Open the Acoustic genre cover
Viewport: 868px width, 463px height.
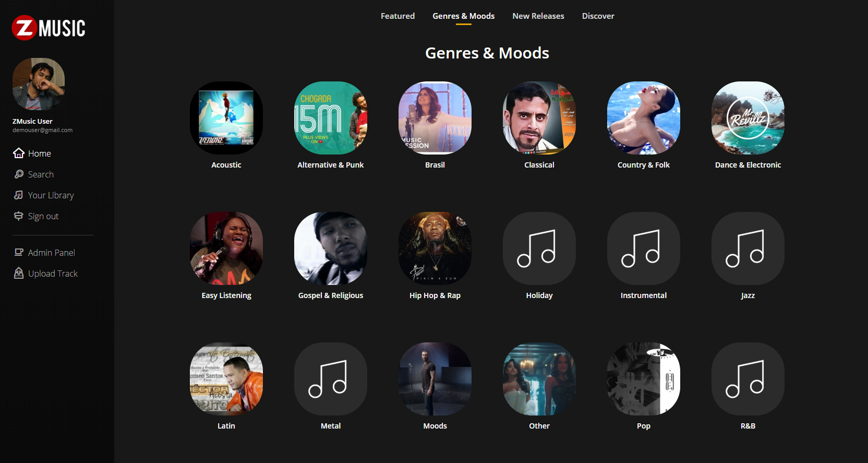(226, 118)
